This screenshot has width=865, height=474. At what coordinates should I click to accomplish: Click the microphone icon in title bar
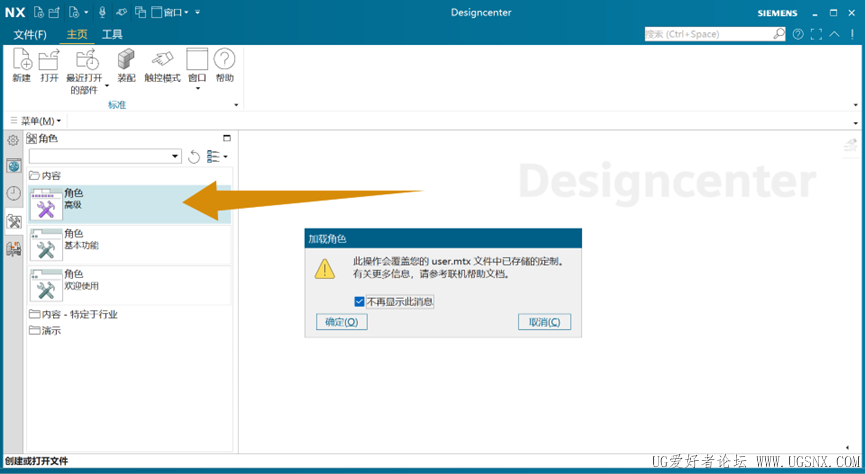102,12
